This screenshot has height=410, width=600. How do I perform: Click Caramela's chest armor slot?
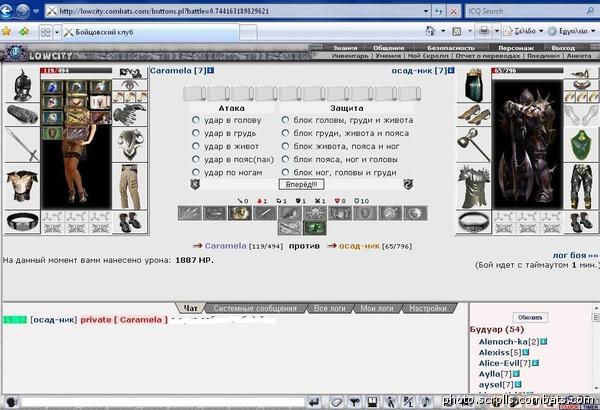point(22,186)
